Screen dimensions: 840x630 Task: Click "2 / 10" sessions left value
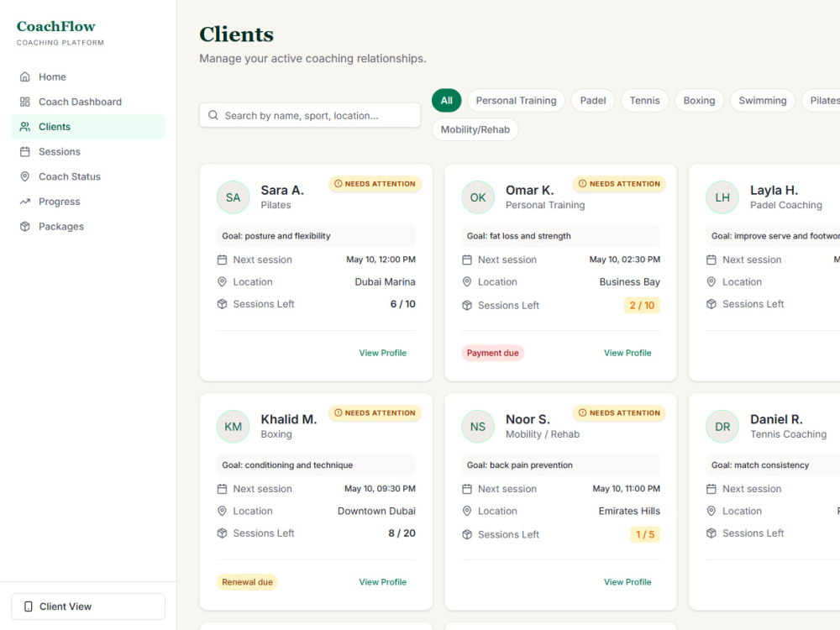click(x=642, y=306)
